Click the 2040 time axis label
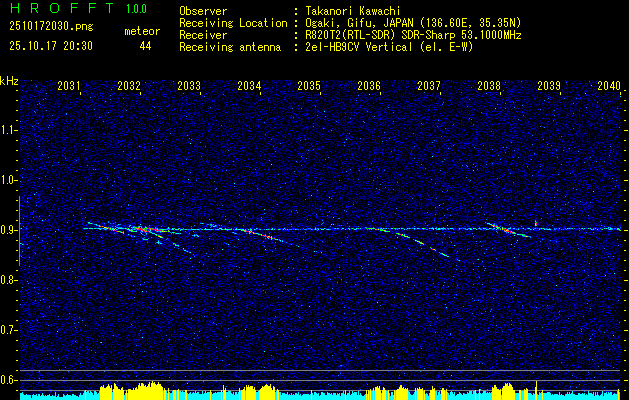This screenshot has height=400, width=629. pyautogui.click(x=609, y=86)
